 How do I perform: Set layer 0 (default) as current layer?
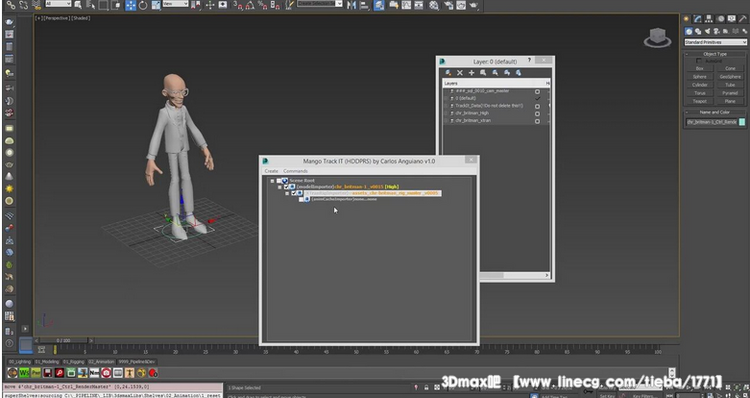[x=537, y=98]
